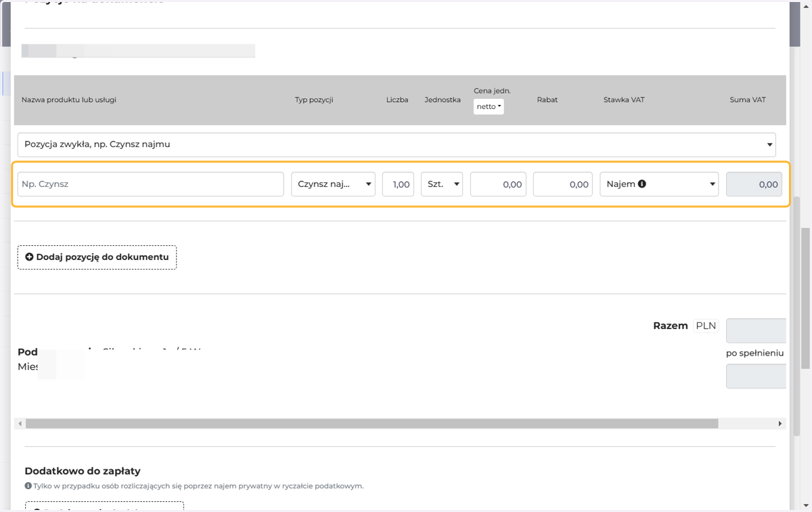
Task: Click the Liczba quantity field showing 1,00
Action: coord(398,184)
